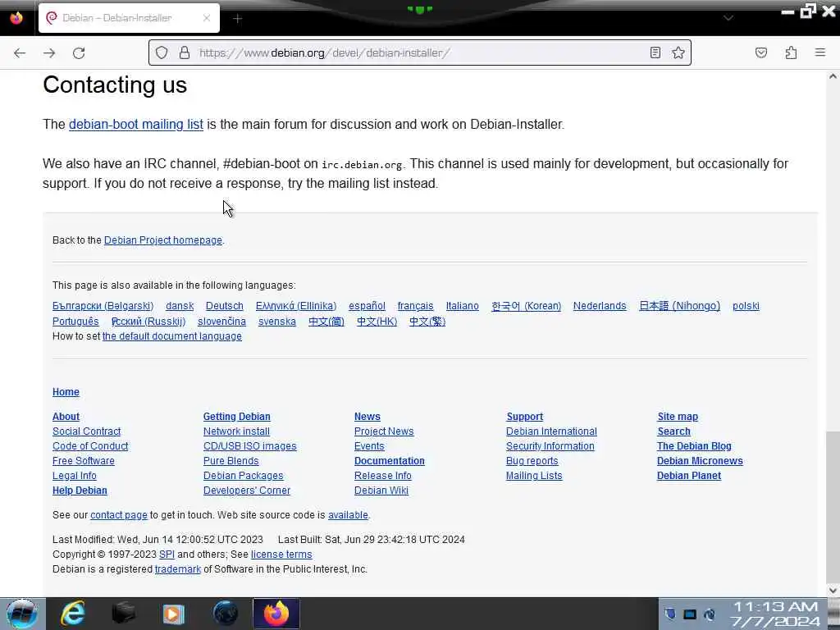Image resolution: width=840 pixels, height=630 pixels.
Task: Choose the Nederlands language link
Action: pos(600,306)
